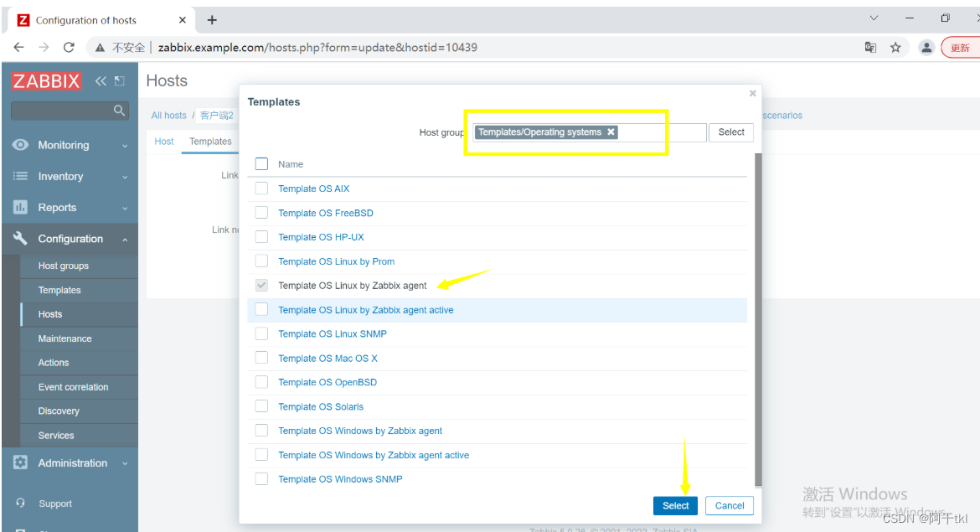Screen dimensions: 980x532
Task: Remove the Templates/Operating systems host group tag
Action: [611, 132]
